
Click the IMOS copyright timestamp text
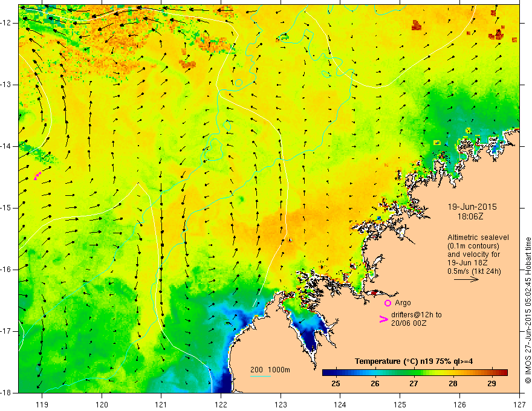coord(528,311)
